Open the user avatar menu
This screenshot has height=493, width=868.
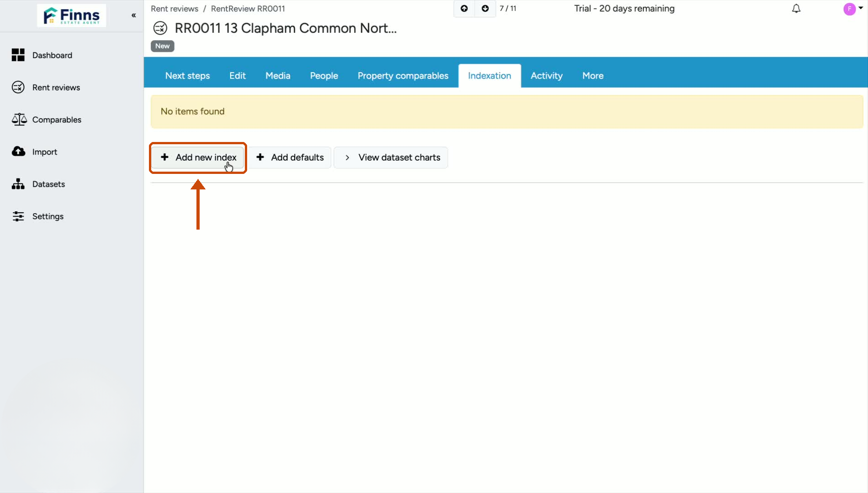pyautogui.click(x=853, y=9)
